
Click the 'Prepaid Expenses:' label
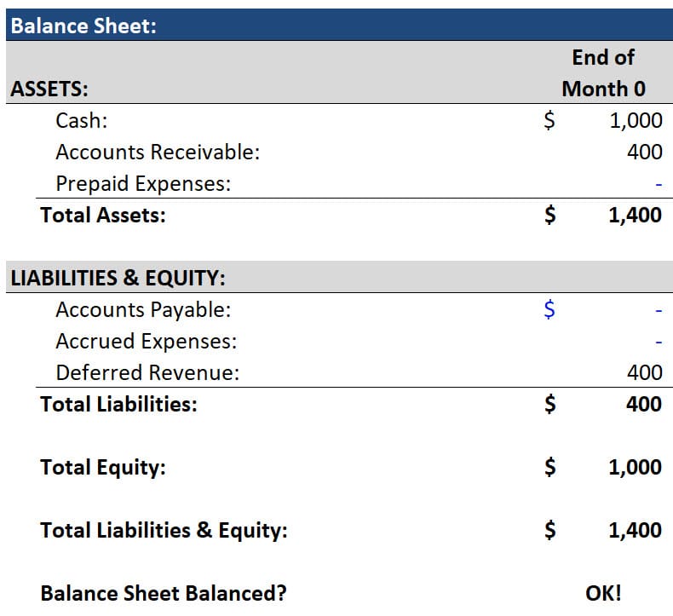pos(143,184)
